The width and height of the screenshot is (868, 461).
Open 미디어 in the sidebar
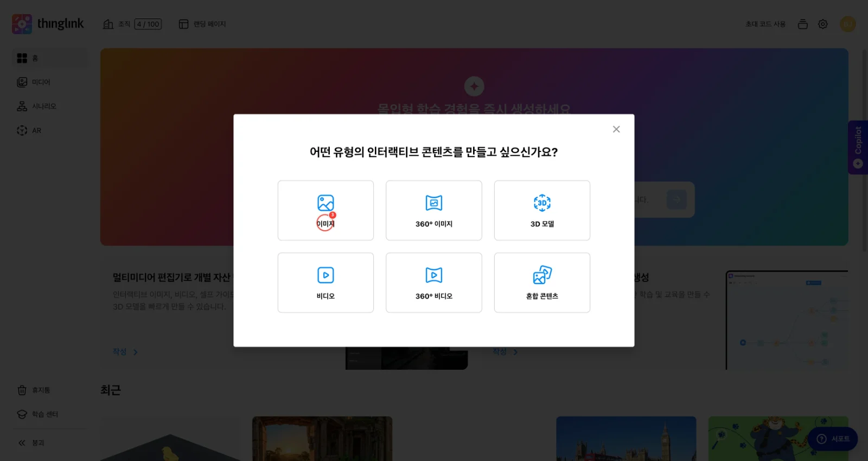click(49, 82)
